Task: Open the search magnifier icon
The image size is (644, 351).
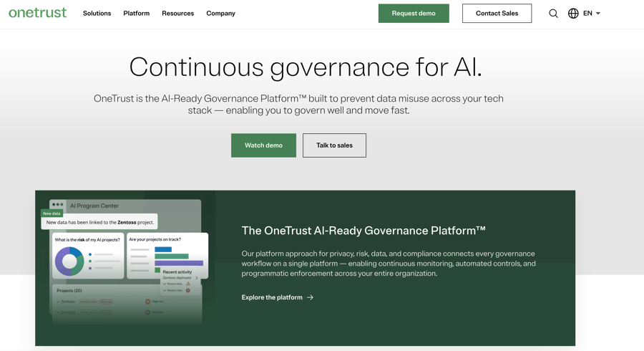Action: pyautogui.click(x=553, y=14)
